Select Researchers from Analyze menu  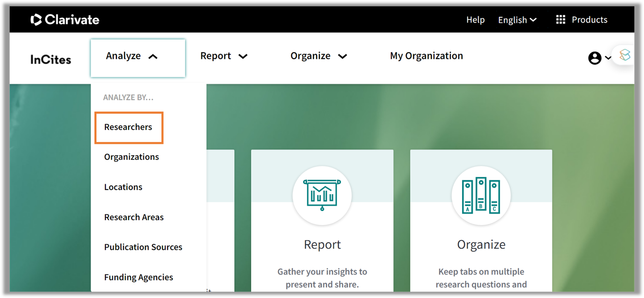click(128, 127)
